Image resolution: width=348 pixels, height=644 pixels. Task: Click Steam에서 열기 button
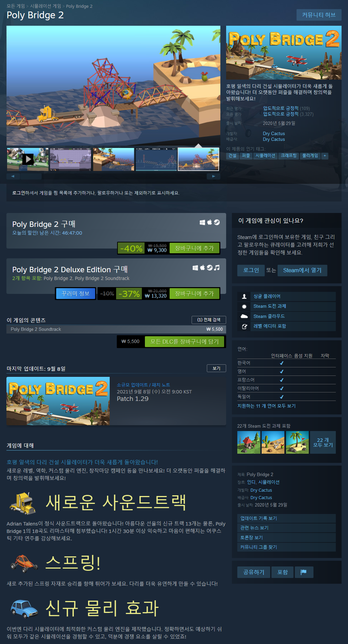(x=302, y=270)
